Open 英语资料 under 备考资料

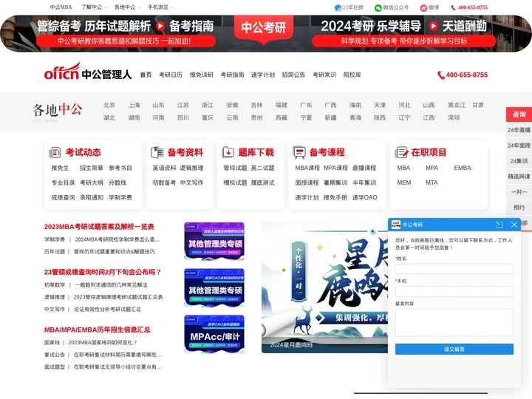coord(164,168)
